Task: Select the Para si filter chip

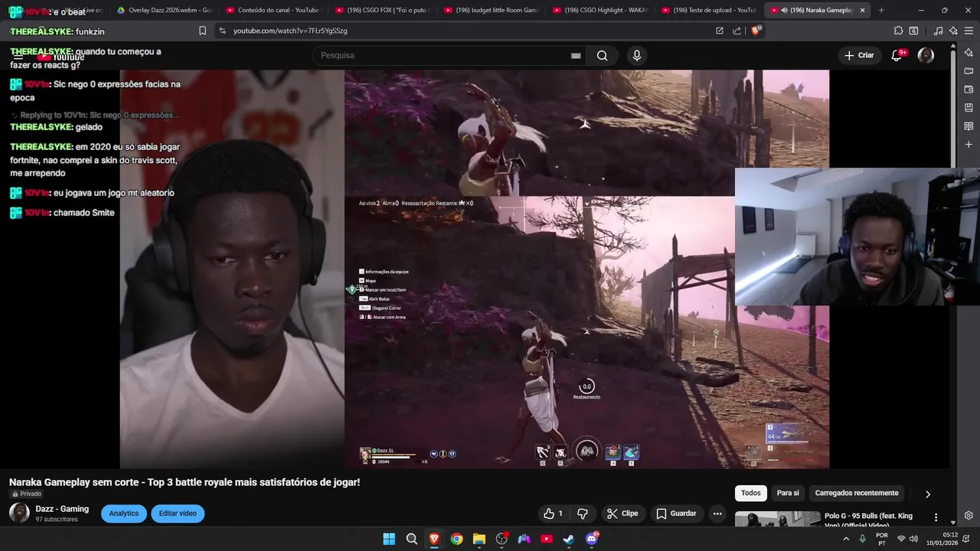Action: pos(788,493)
